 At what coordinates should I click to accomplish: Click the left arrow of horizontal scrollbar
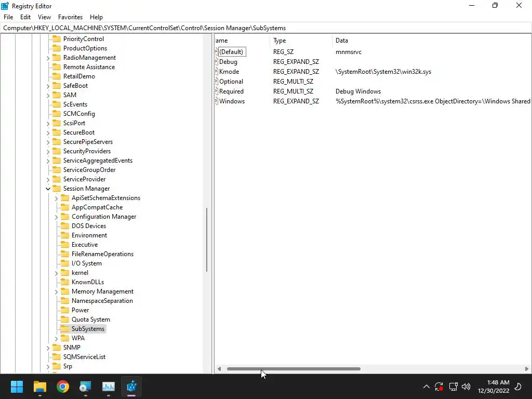219,369
